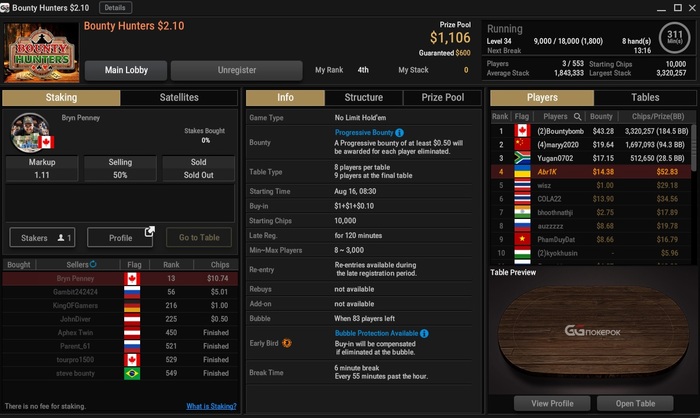The width and height of the screenshot is (700, 418).
Task: Sort by Chips/Prize(BB) column header
Action: point(658,117)
